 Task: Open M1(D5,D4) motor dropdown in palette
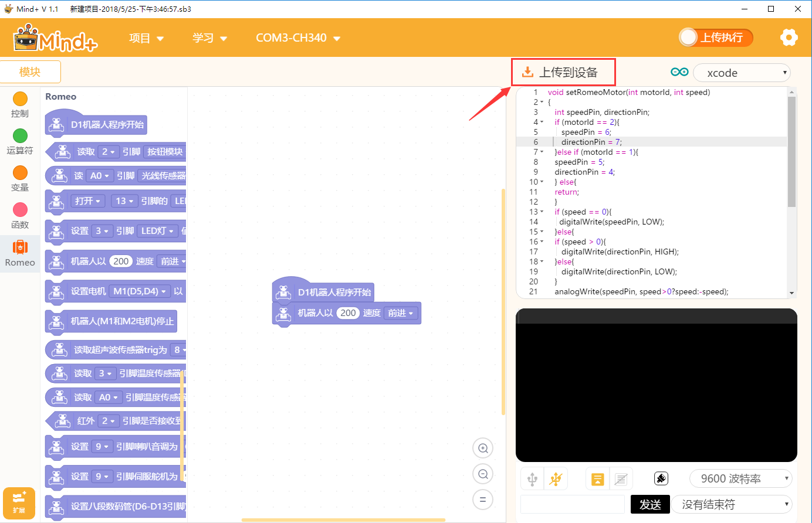140,291
